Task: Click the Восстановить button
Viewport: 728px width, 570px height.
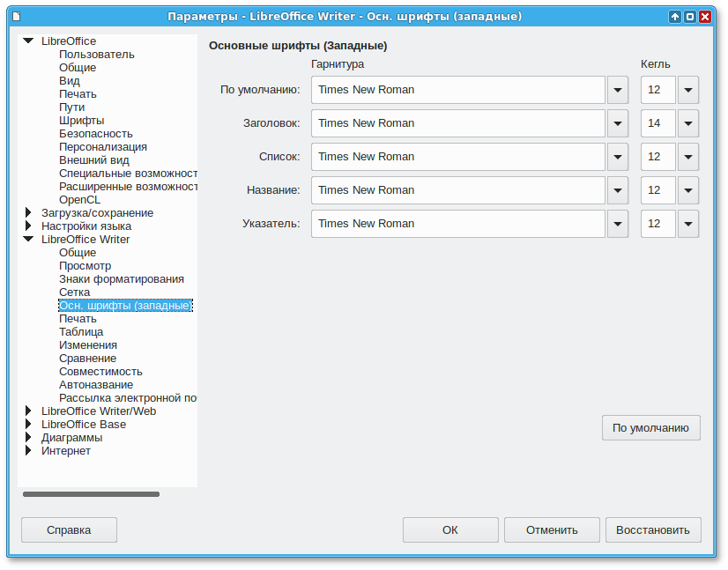Action: 653,530
